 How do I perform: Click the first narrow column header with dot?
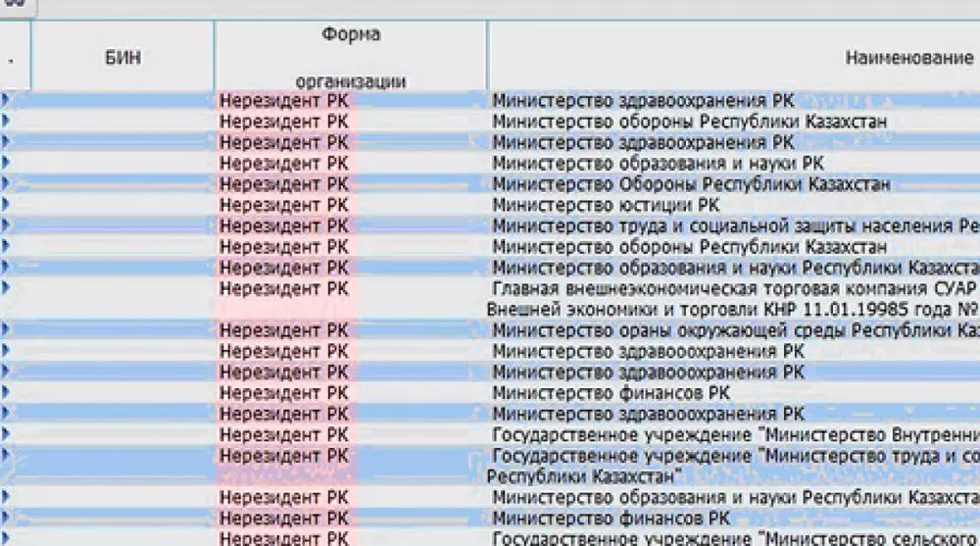(x=14, y=58)
